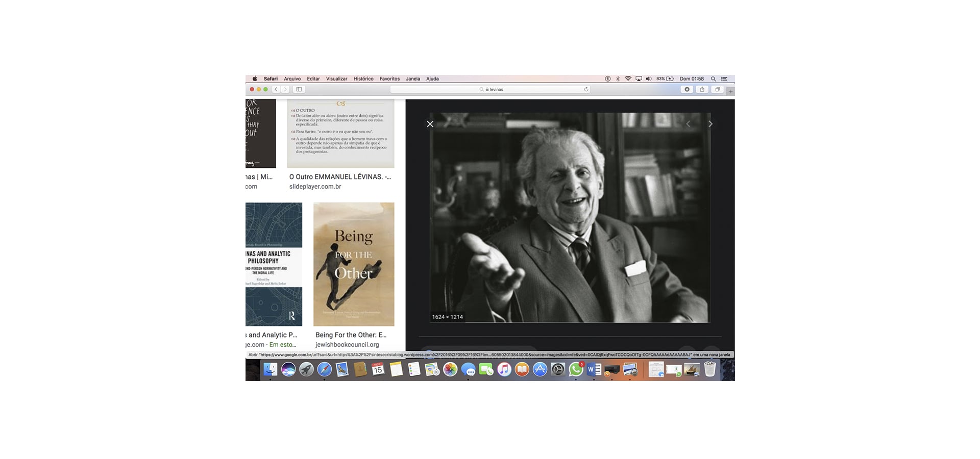Viewport: 980px width, 459px height.
Task: Reload the page with the refresh icon
Action: pos(586,89)
